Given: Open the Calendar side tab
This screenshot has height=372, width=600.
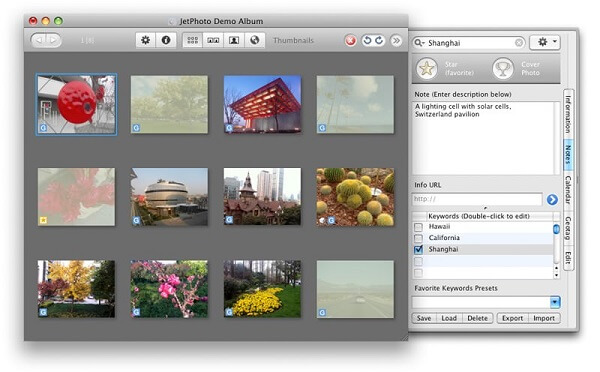Looking at the screenshot, I should click(568, 190).
